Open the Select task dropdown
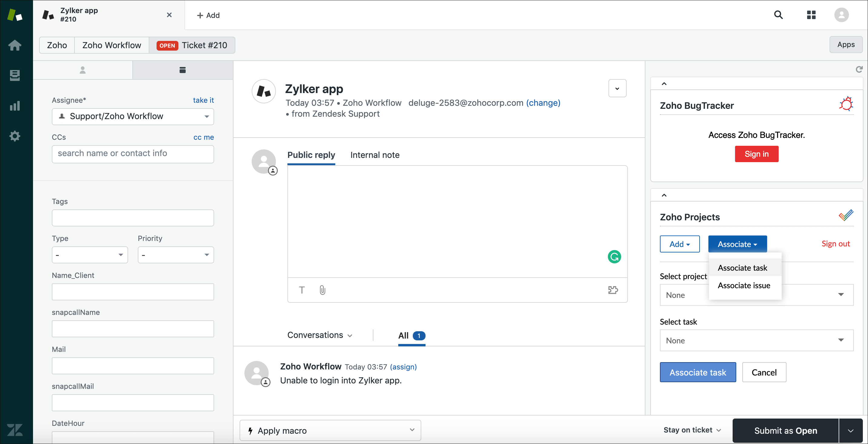The width and height of the screenshot is (868, 444). tap(756, 341)
